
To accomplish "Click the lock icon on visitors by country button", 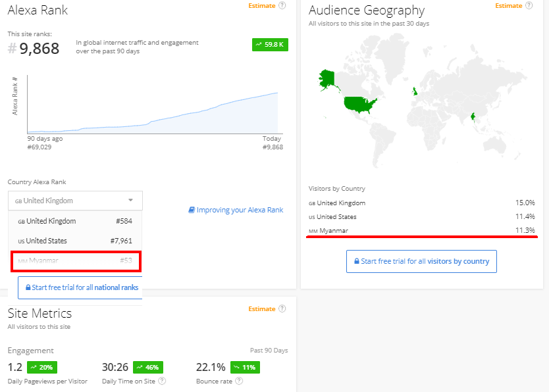I will pos(357,261).
